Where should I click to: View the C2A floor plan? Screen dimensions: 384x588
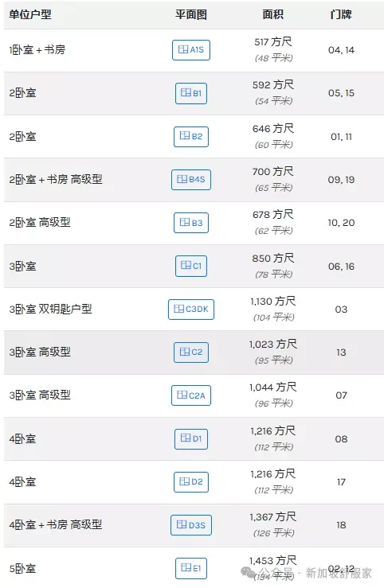190,395
